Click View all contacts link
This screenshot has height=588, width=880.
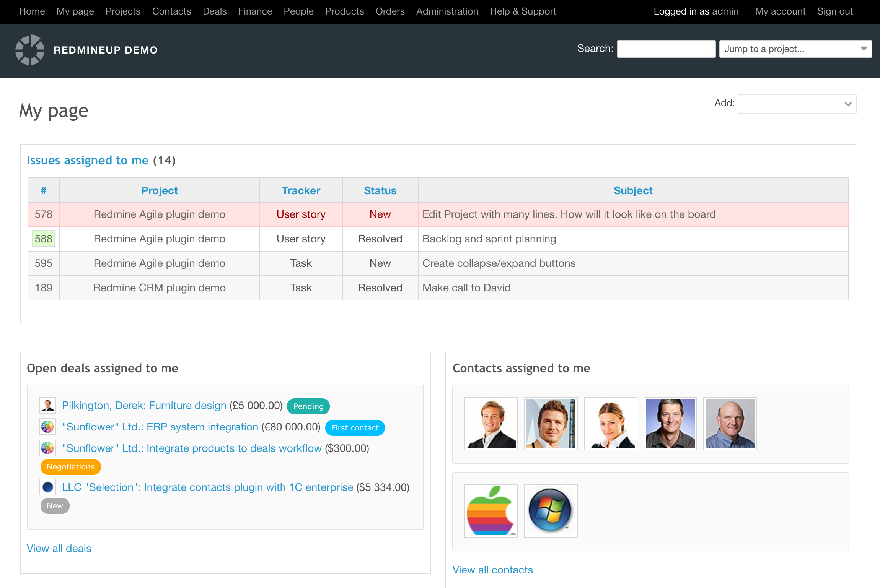pyautogui.click(x=492, y=570)
